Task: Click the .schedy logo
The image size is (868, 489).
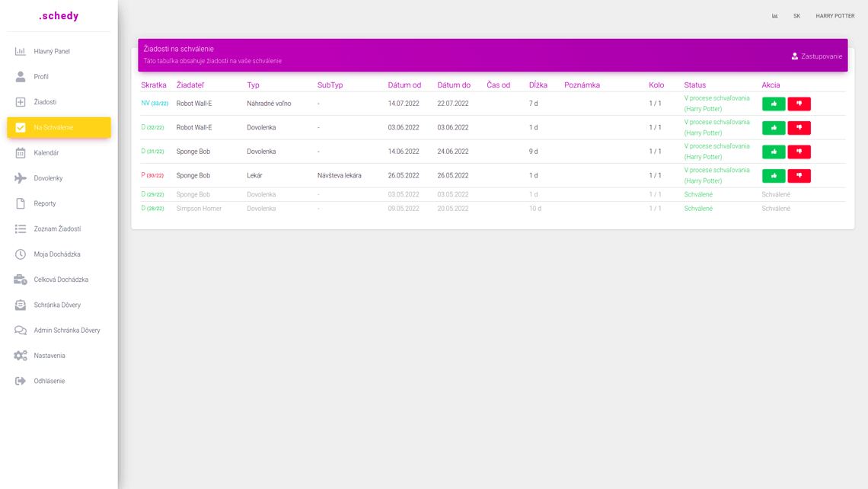Action: click(59, 16)
